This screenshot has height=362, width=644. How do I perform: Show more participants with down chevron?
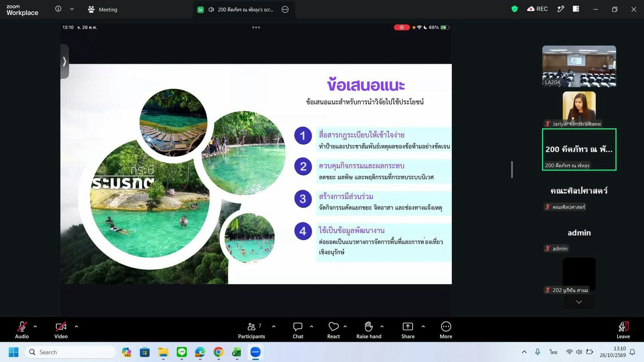pyautogui.click(x=579, y=302)
